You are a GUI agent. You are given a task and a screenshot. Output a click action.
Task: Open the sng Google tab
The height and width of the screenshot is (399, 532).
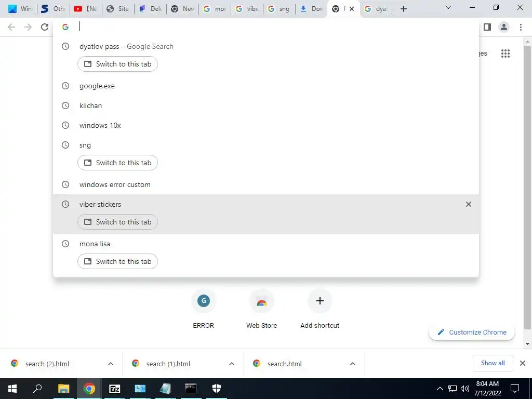pyautogui.click(x=279, y=9)
